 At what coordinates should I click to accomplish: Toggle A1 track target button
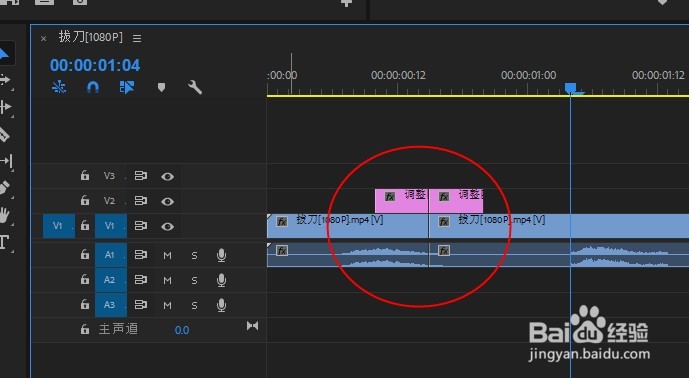(111, 254)
